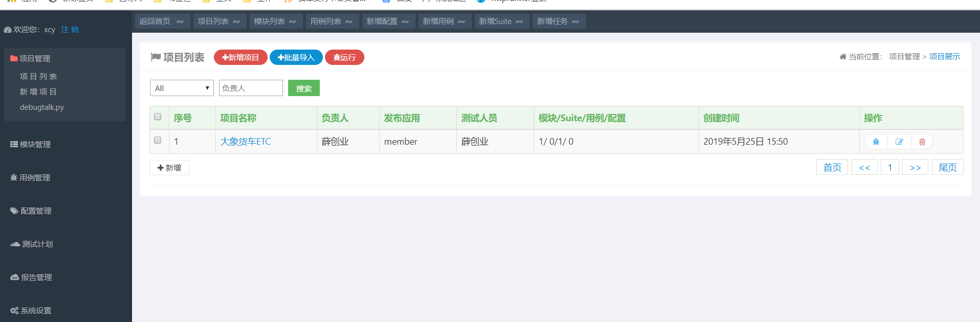Screen dimensions: 980x322
Task: Select debugtalk.py in the sidebar
Action: pyautogui.click(x=42, y=107)
